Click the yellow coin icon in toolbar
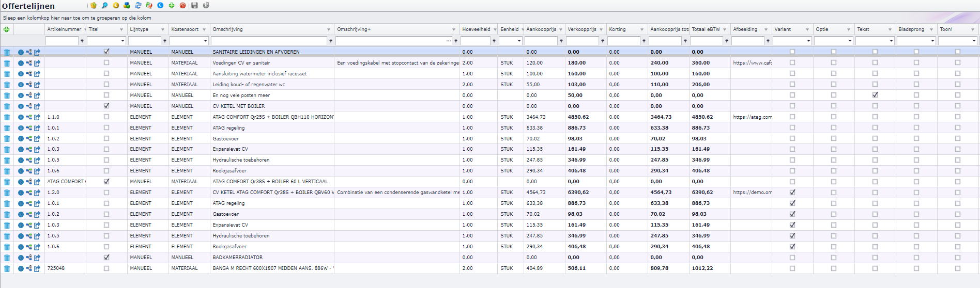 116,5
